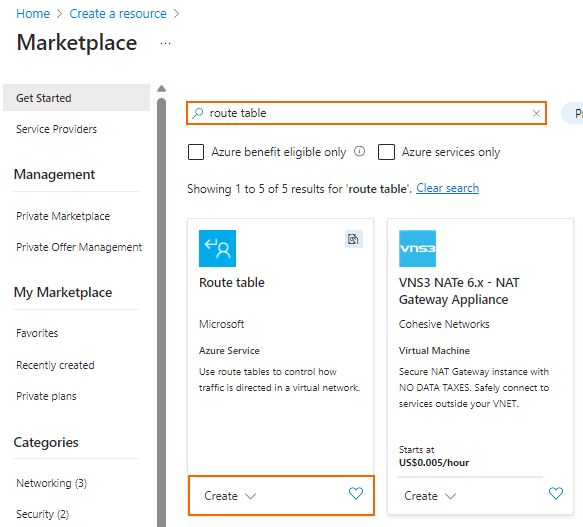Click the Route table product icon

(217, 248)
